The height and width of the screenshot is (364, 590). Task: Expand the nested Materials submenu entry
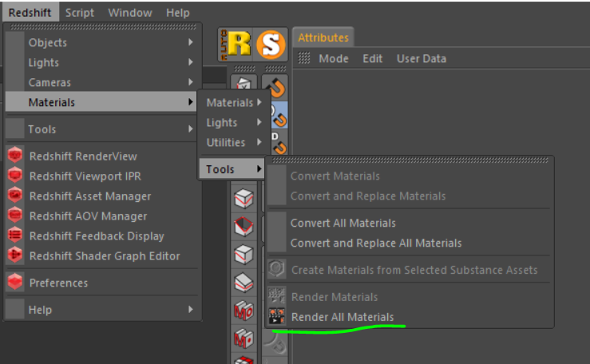pos(233,103)
